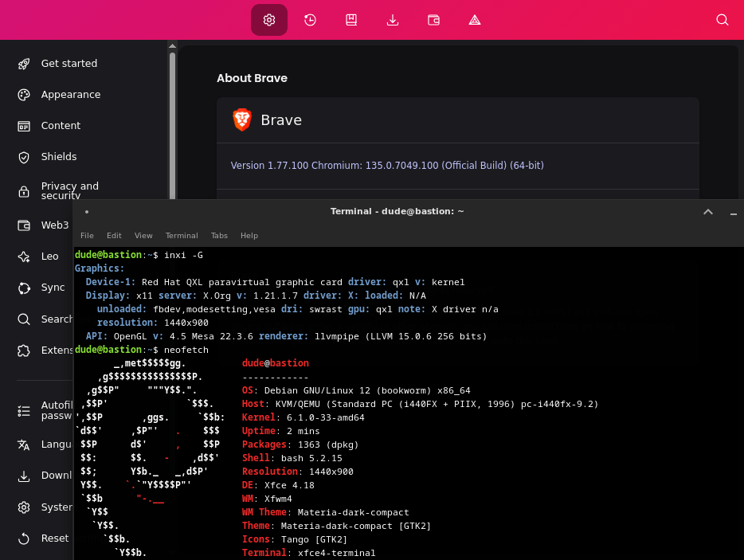Click the "inxi -G" command in the terminal
This screenshot has width=744, height=560.
pos(183,256)
